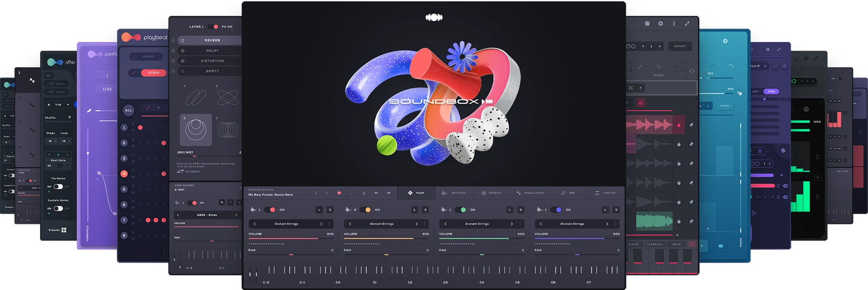The width and height of the screenshot is (868, 290).
Task: Open the ABSR - Diode sound selector
Action: pos(207,215)
